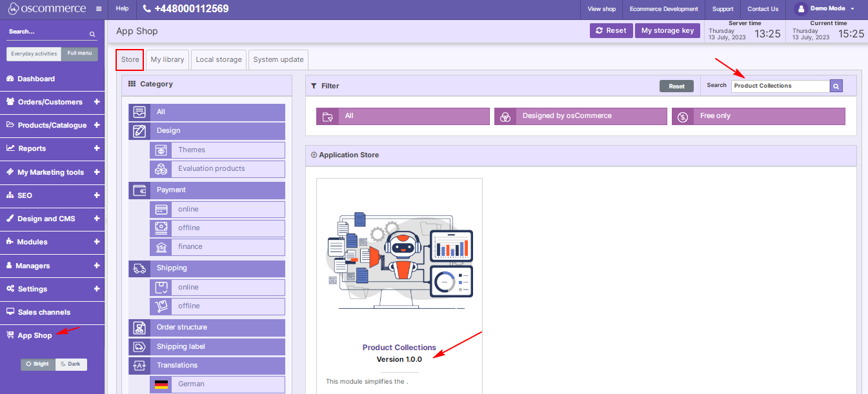This screenshot has width=868, height=394.
Task: Click the All category list icon
Action: 139,112
